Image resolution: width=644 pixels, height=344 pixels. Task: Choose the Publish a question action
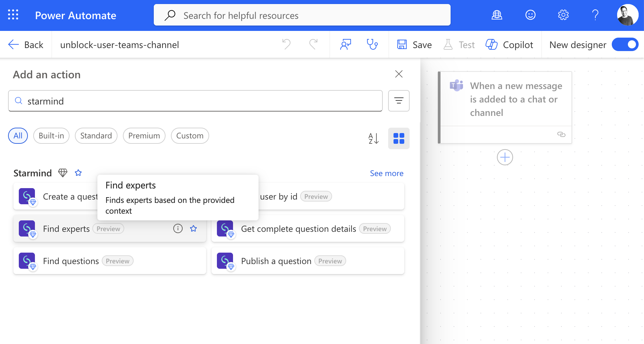click(308, 261)
